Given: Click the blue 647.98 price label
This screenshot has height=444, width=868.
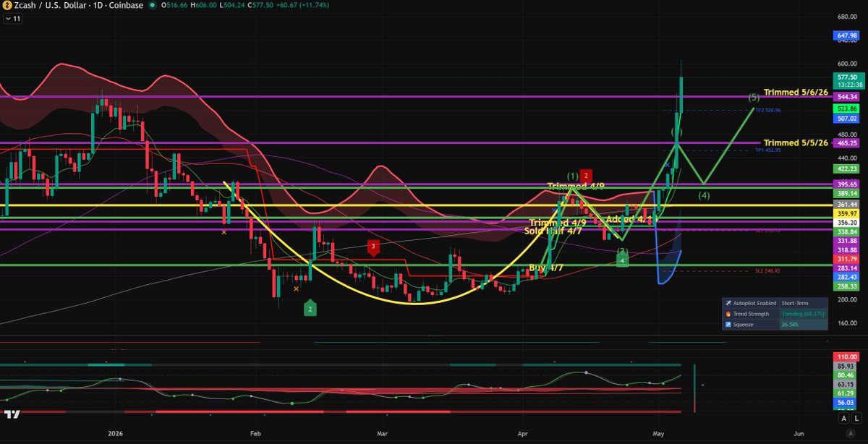Looking at the screenshot, I should (847, 34).
